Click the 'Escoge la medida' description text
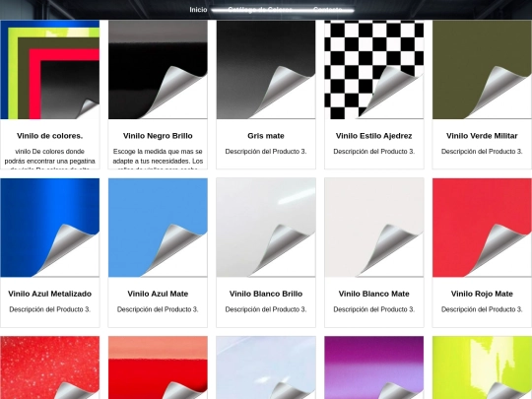Image resolution: width=532 pixels, height=399 pixels. pyautogui.click(x=158, y=159)
